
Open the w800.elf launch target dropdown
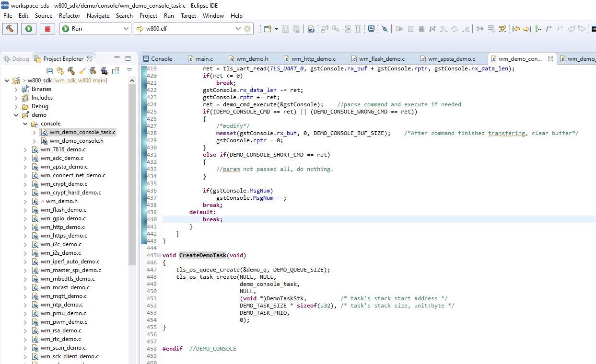pos(238,29)
